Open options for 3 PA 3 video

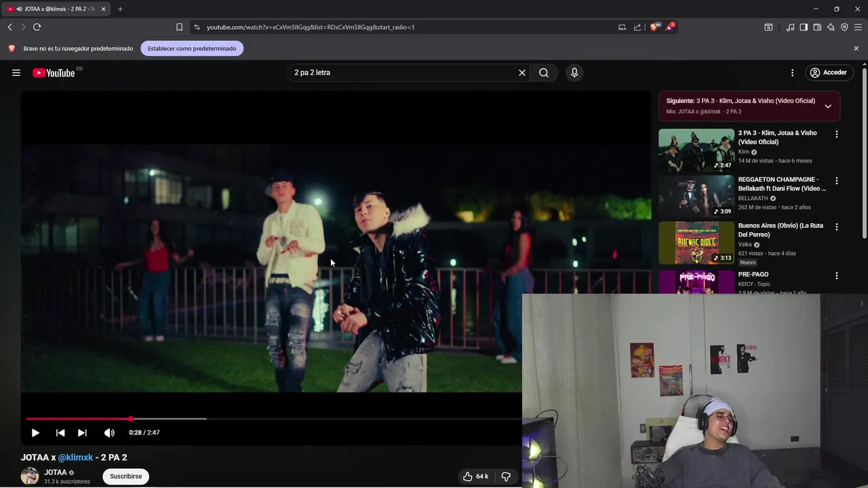(836, 134)
